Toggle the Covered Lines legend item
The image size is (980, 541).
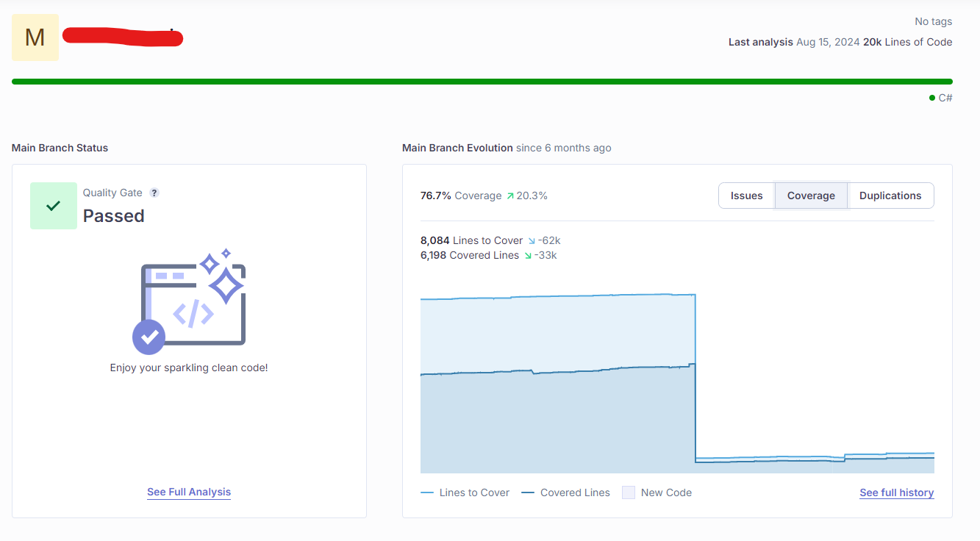[x=565, y=492]
